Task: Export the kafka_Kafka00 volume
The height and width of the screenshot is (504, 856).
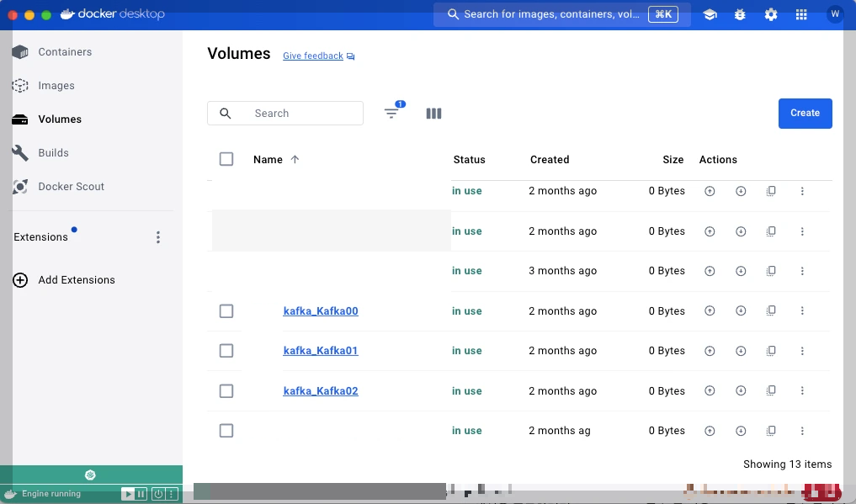Action: (742, 310)
